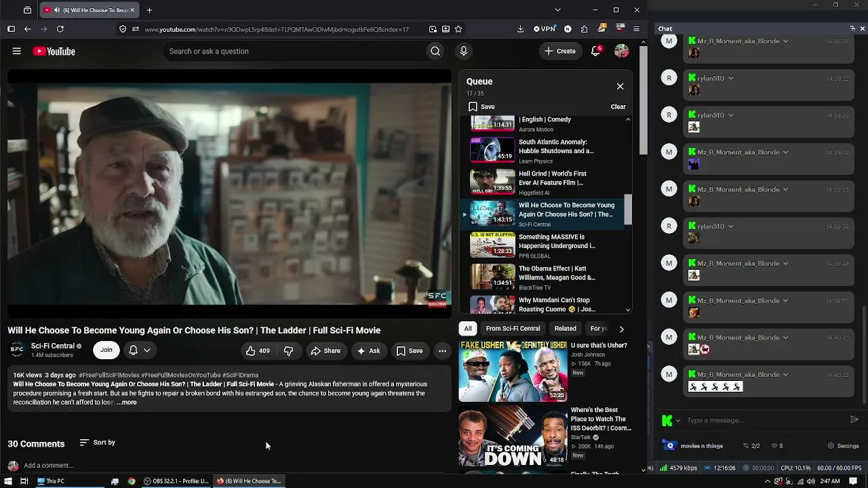Type a message field in Chat
This screenshot has width=868, height=488.
[x=764, y=420]
